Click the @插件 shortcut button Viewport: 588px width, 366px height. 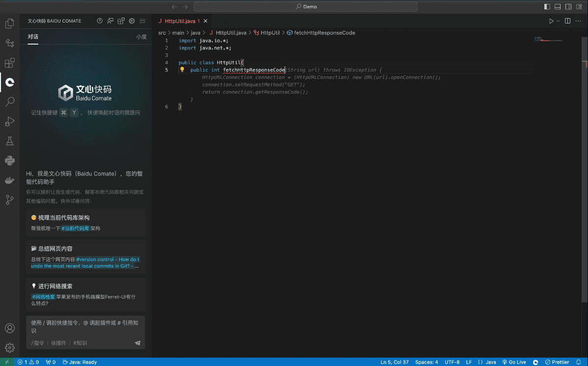59,343
